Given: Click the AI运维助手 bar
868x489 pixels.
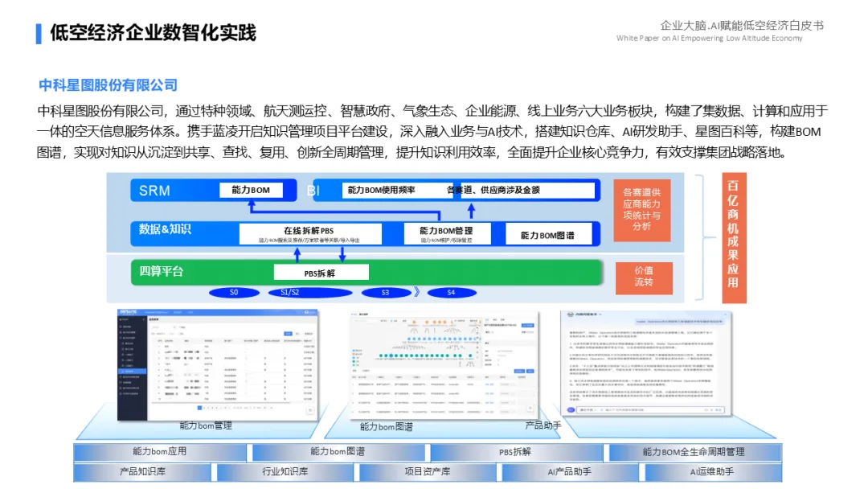Looking at the screenshot, I should pyautogui.click(x=713, y=472).
